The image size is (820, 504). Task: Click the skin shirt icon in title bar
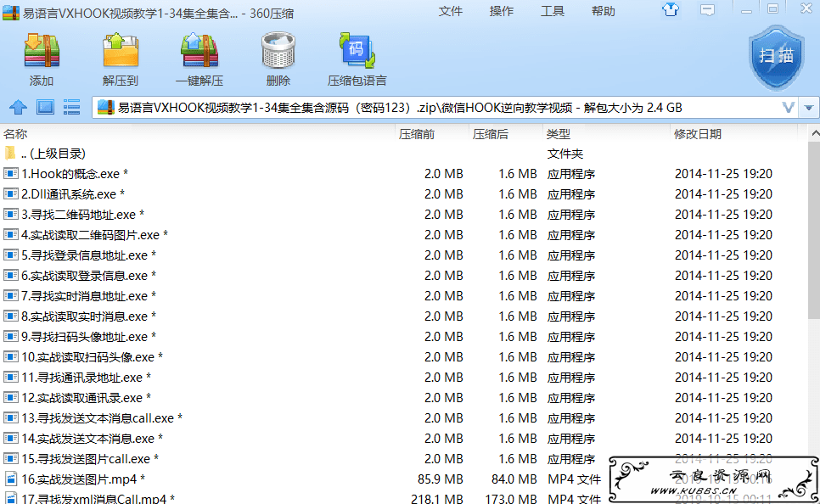(x=671, y=9)
